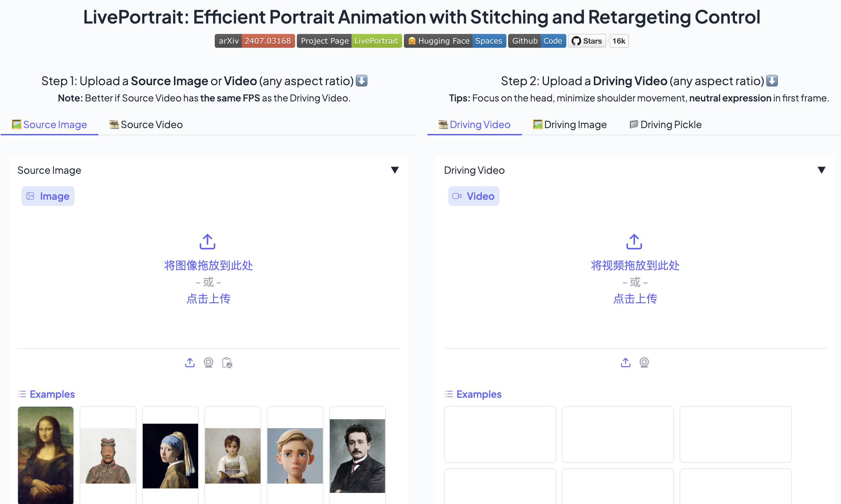Switch to the Driving Image tab
The width and height of the screenshot is (841, 504).
[570, 125]
